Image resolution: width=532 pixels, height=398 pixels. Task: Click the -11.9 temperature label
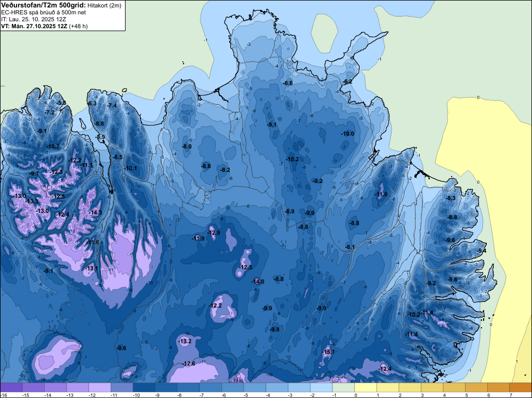(x=198, y=238)
